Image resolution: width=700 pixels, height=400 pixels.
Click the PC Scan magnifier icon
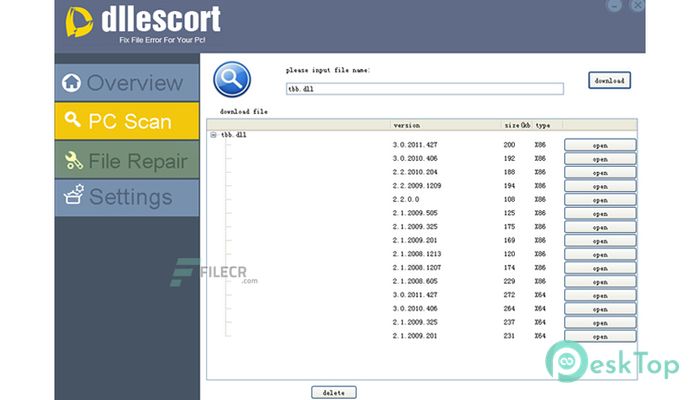pyautogui.click(x=72, y=119)
